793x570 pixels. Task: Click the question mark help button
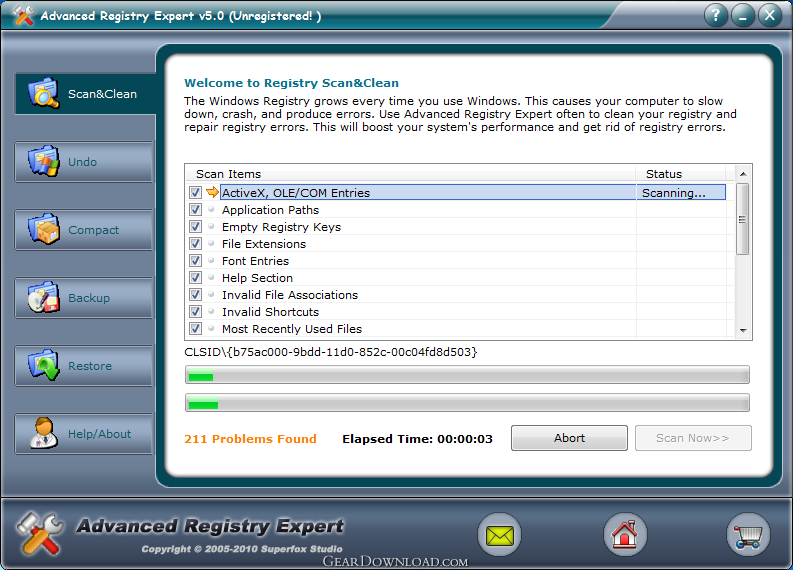[716, 15]
